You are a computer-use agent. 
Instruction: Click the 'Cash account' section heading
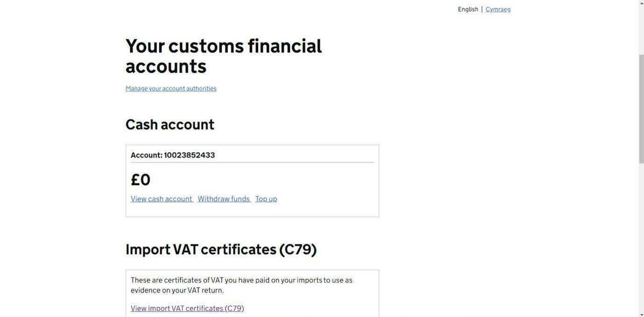click(x=170, y=125)
